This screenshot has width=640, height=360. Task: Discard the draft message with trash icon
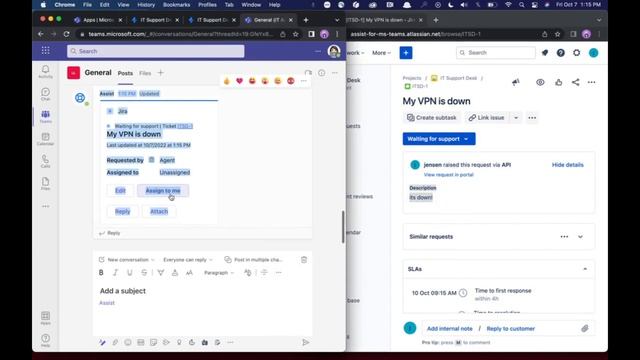304,260
